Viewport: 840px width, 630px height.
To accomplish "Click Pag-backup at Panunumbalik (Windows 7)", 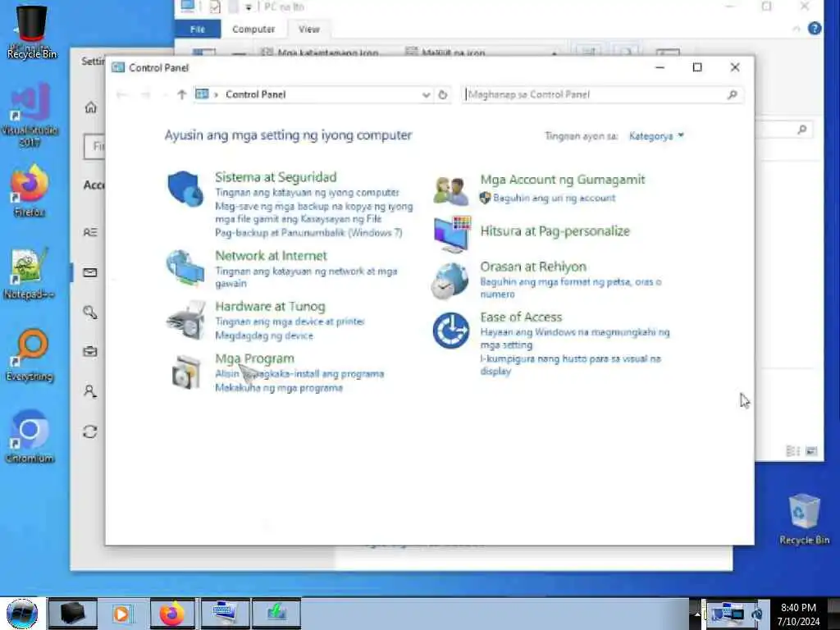I will point(308,233).
